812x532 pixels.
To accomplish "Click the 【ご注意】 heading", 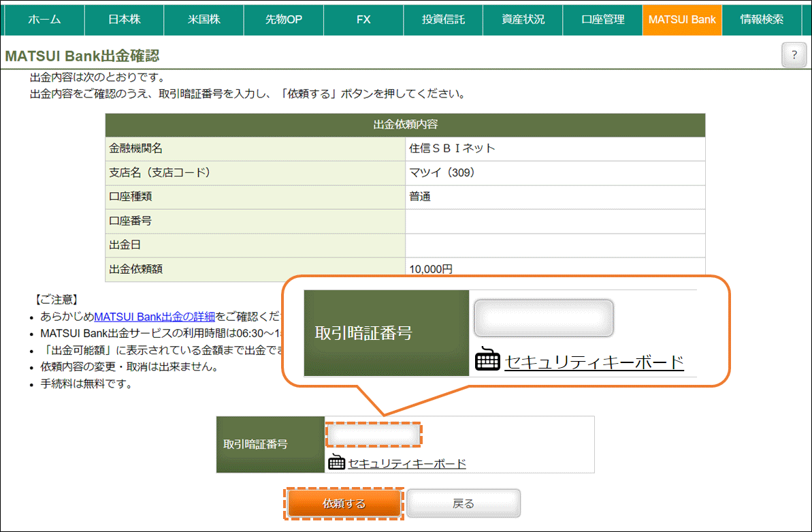I will click(56, 300).
